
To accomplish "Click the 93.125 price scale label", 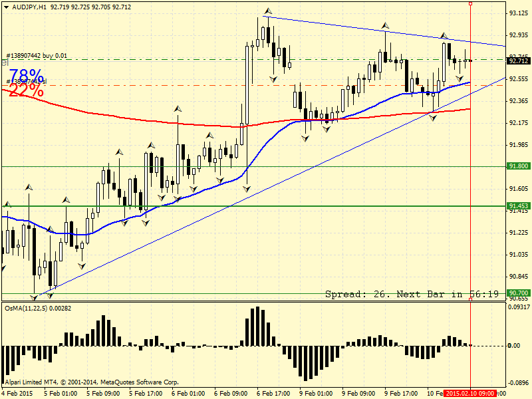I will 519,13.
